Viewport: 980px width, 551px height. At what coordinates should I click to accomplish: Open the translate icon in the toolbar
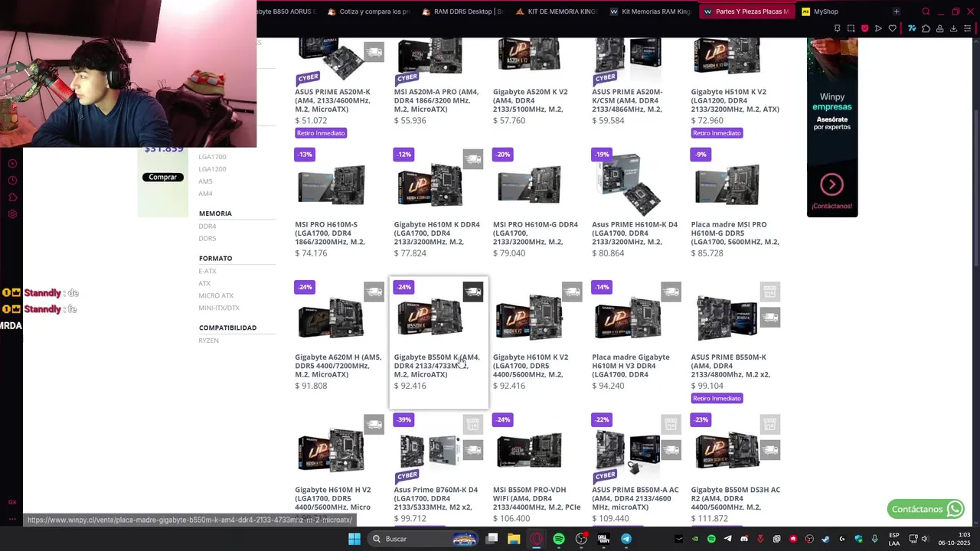(912, 28)
